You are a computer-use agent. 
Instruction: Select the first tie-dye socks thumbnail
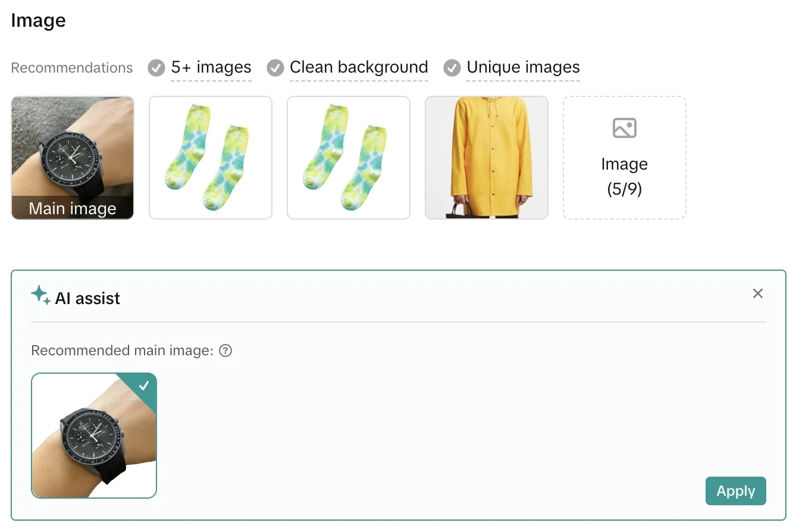[211, 158]
